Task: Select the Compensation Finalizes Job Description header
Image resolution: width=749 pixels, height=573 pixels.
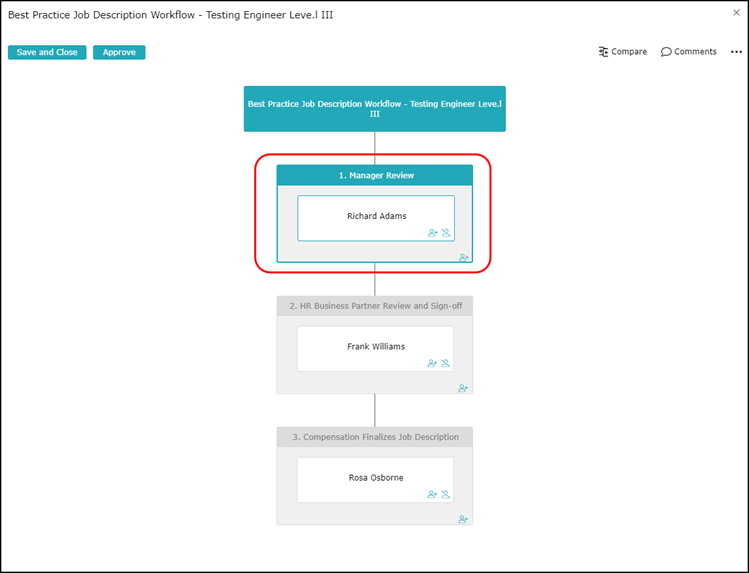Action: tap(375, 437)
